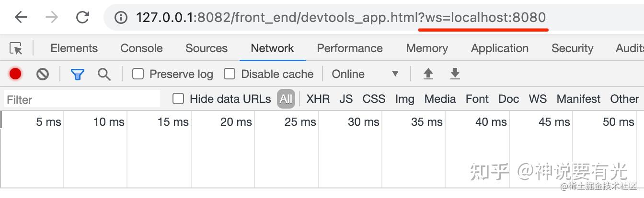Screen dimensions: 644x198
Task: Enable Preserve log checkbox
Action: pos(138,74)
